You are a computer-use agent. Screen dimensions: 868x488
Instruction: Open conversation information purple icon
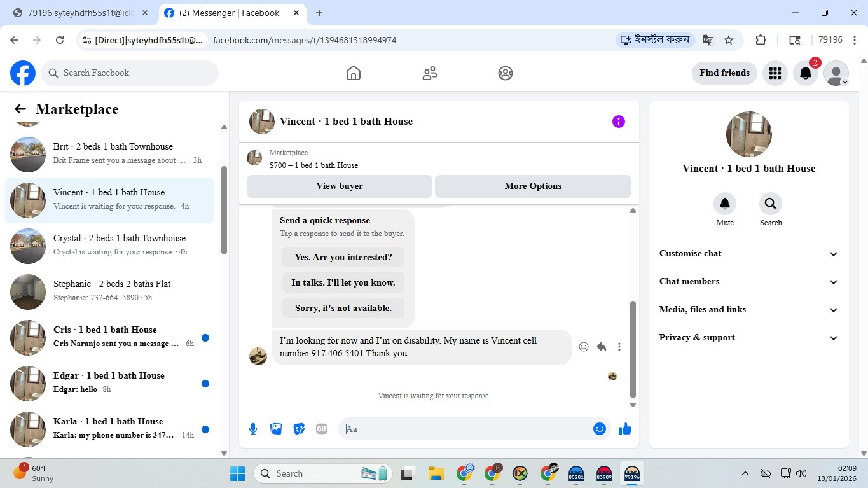(x=619, y=122)
